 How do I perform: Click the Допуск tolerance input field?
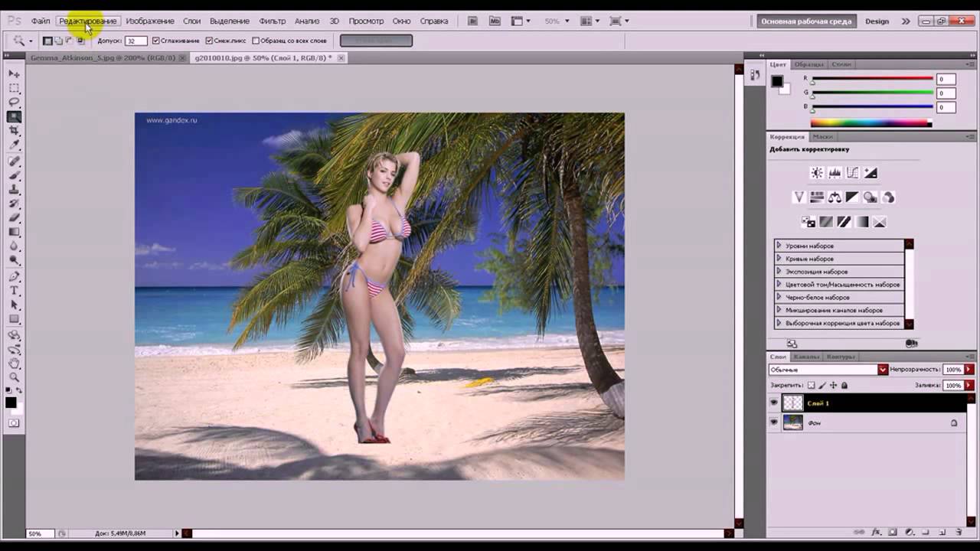(x=136, y=41)
